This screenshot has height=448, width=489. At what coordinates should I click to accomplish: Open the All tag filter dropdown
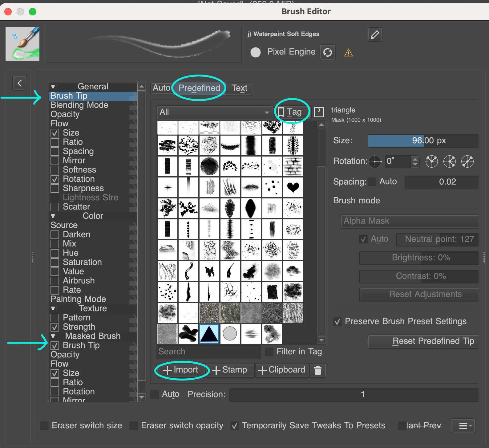point(214,112)
